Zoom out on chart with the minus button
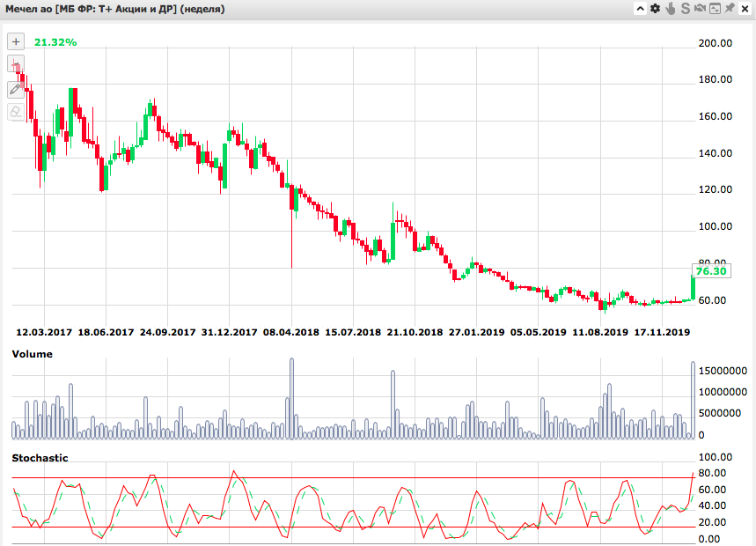Viewport: 756px width, 546px height. (x=16, y=63)
